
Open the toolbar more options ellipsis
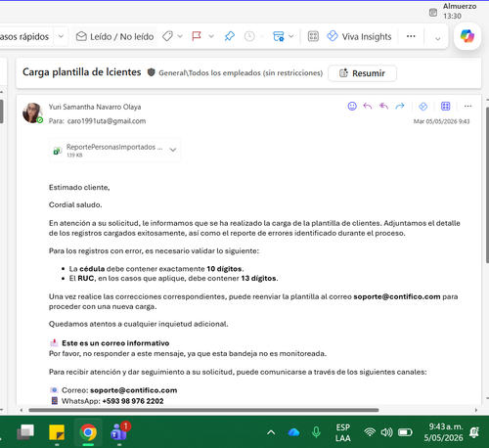411,36
